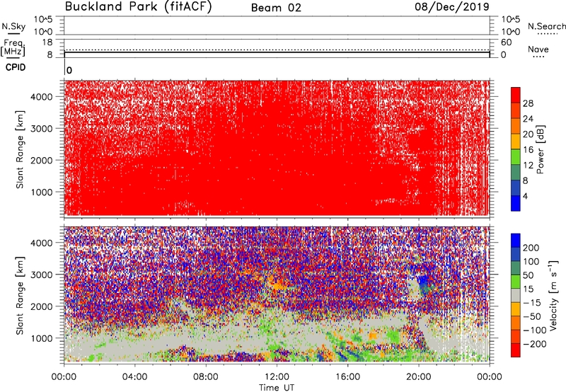Click the -15 tick on Velocity colorbar

[532, 302]
